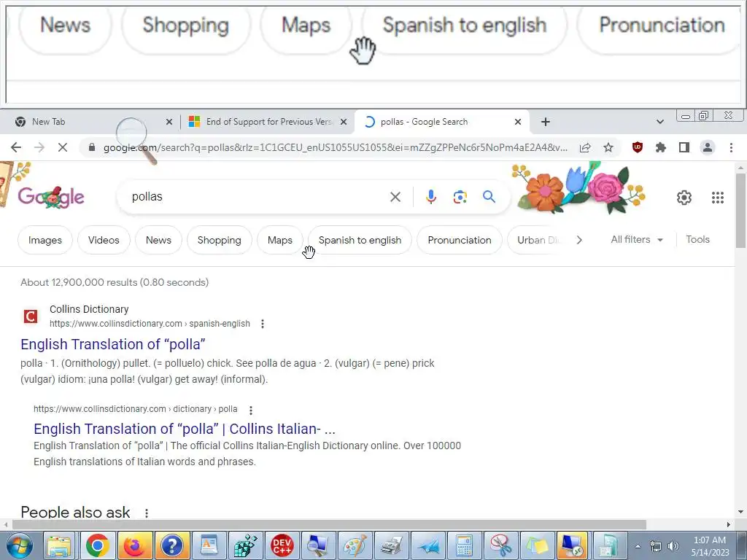Open Windows Start menu orb
Screen dimensions: 747x560
click(20, 545)
